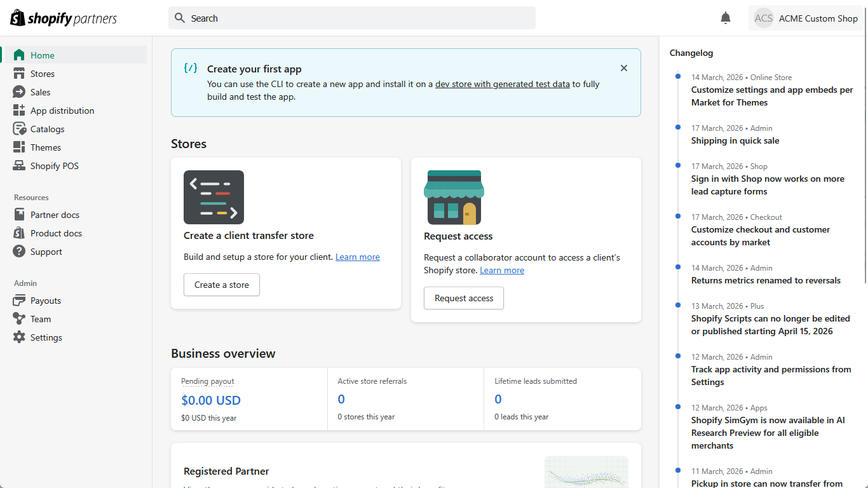This screenshot has width=868, height=488.
Task: Open Shopify SimGym changelog entry
Action: click(768, 433)
